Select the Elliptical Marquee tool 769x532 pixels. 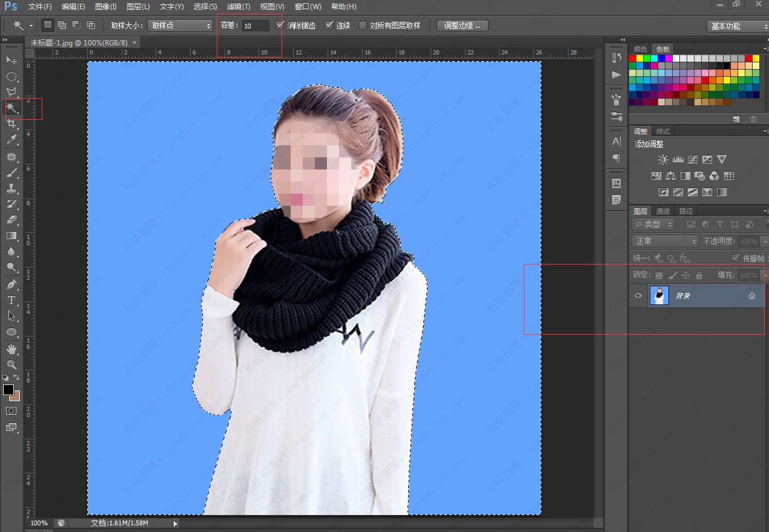point(12,76)
